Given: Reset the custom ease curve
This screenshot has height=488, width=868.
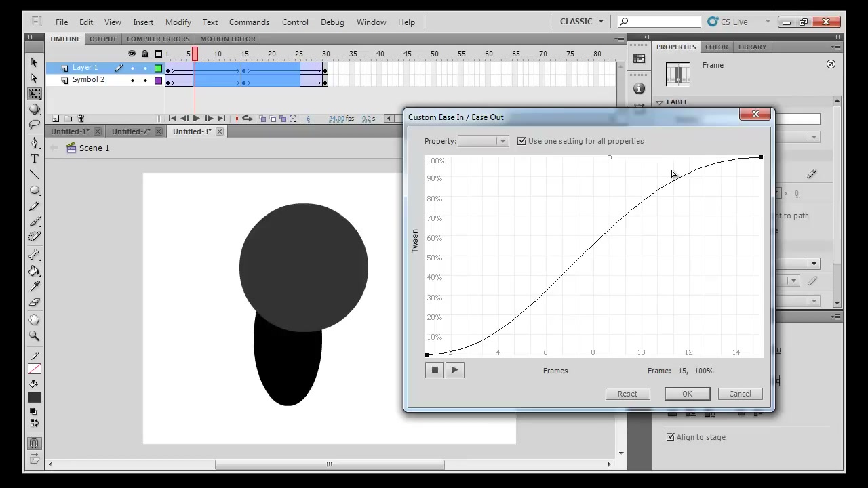Looking at the screenshot, I should pyautogui.click(x=627, y=394).
